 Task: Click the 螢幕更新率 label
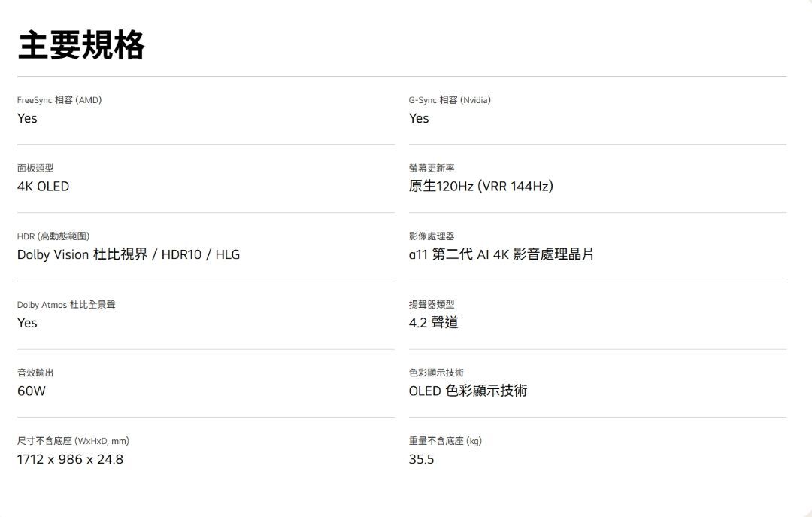(x=432, y=168)
